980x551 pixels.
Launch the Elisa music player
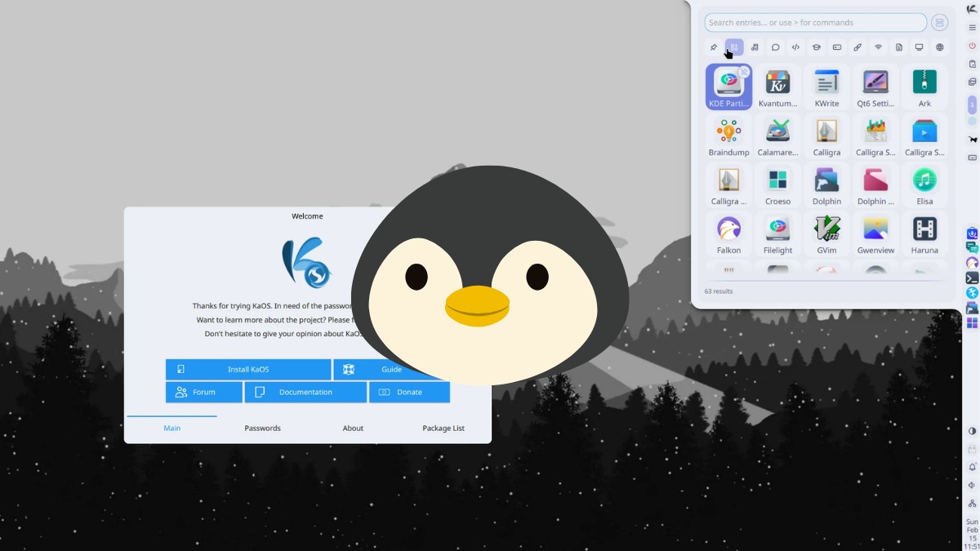coord(924,184)
